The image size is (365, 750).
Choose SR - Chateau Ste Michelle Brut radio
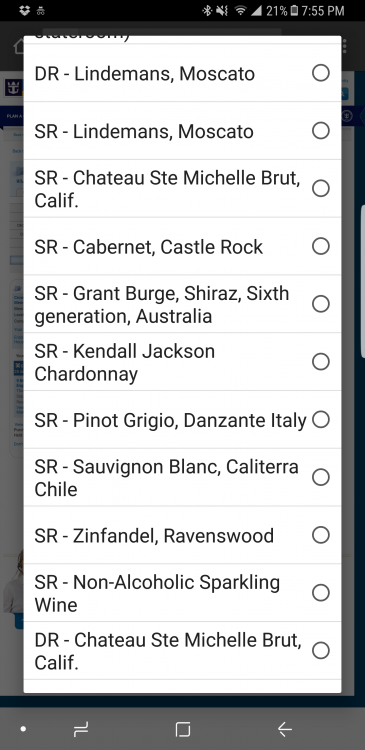321,188
